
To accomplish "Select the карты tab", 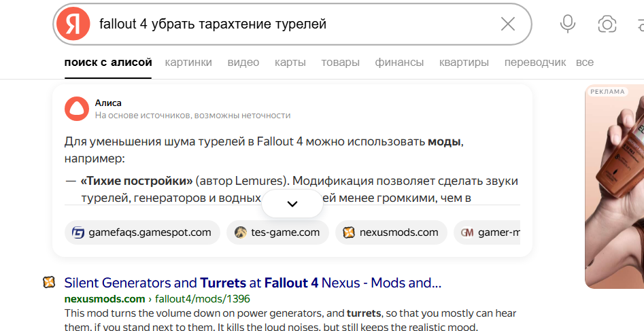I will pyautogui.click(x=290, y=63).
